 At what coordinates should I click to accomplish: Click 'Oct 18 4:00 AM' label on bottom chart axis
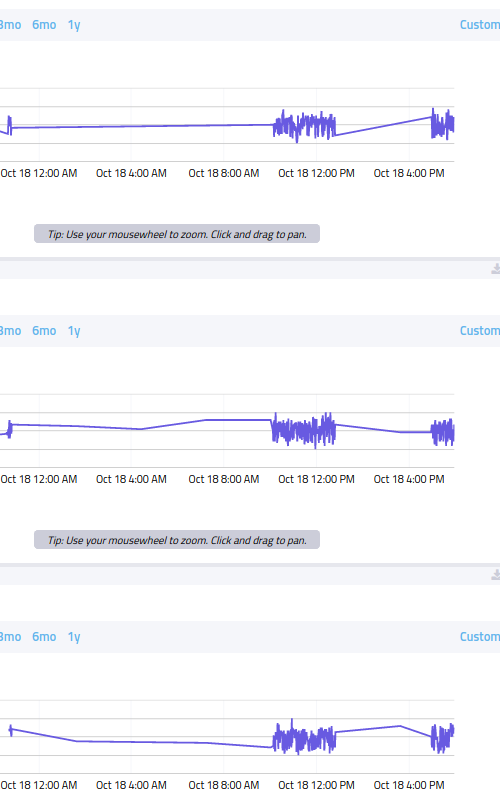click(x=131, y=785)
